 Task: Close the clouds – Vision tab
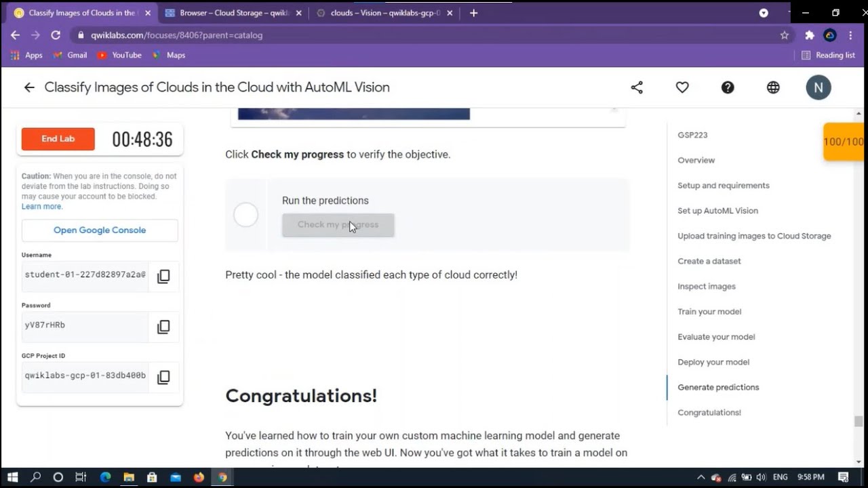[x=449, y=13]
